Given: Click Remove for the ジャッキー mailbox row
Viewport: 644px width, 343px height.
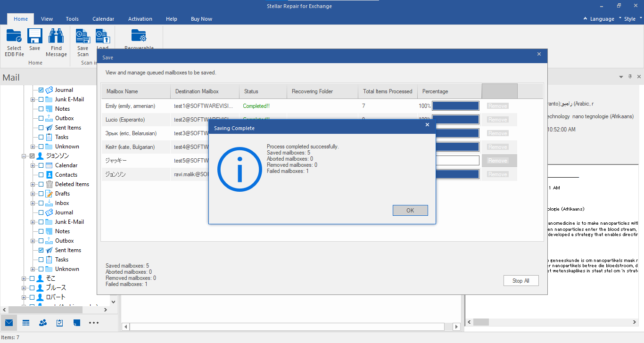Looking at the screenshot, I should pos(498,161).
